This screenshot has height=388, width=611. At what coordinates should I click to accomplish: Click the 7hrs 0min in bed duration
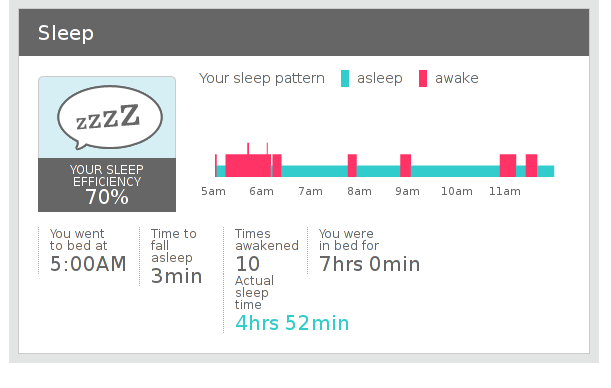click(x=369, y=264)
